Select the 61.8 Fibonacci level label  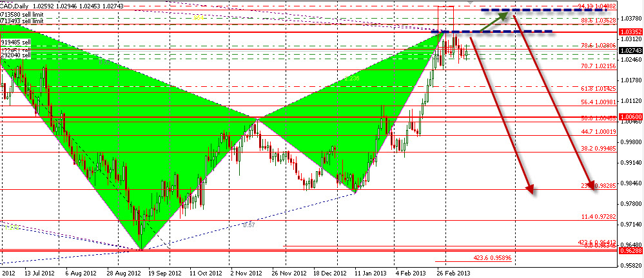(587, 88)
